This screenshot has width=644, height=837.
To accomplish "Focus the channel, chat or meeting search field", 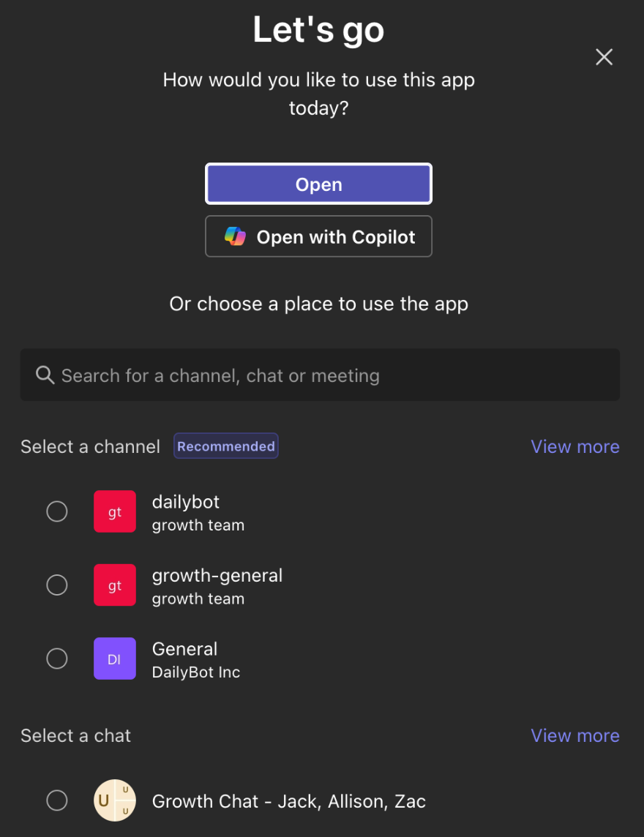I will point(320,375).
